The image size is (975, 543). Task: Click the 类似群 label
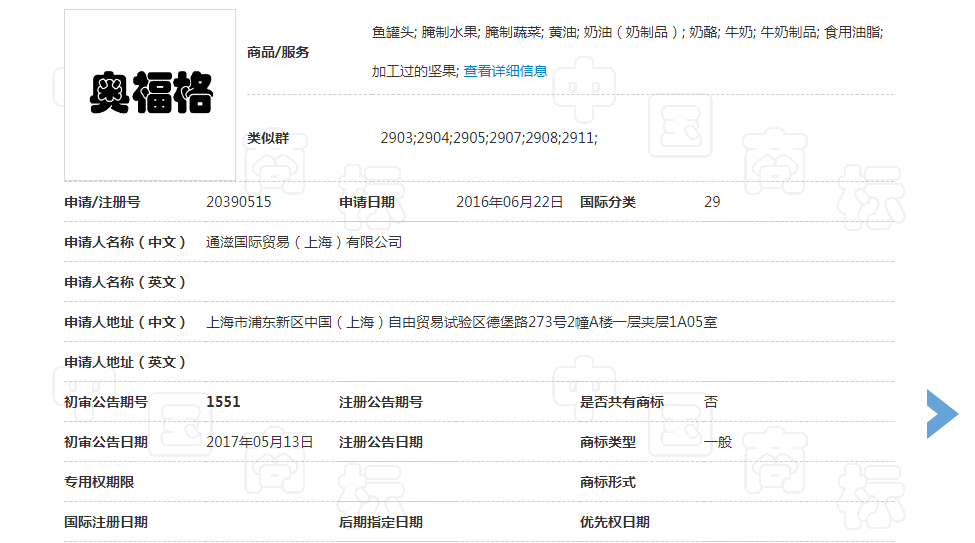point(268,138)
